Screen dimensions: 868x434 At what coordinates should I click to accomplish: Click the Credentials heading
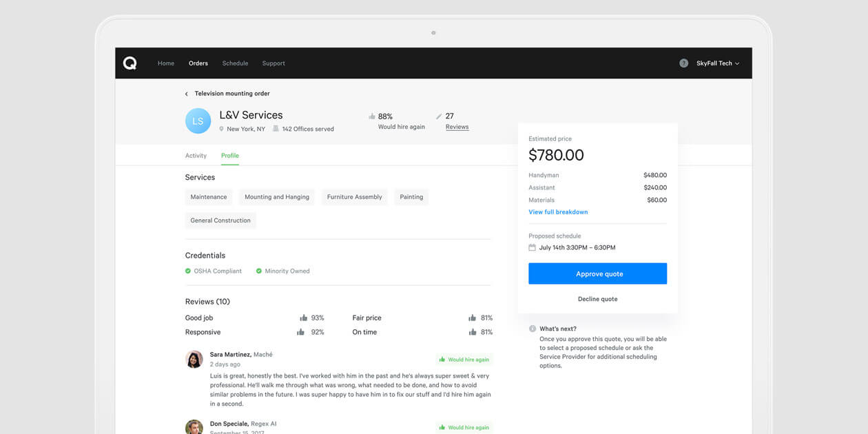pos(205,256)
